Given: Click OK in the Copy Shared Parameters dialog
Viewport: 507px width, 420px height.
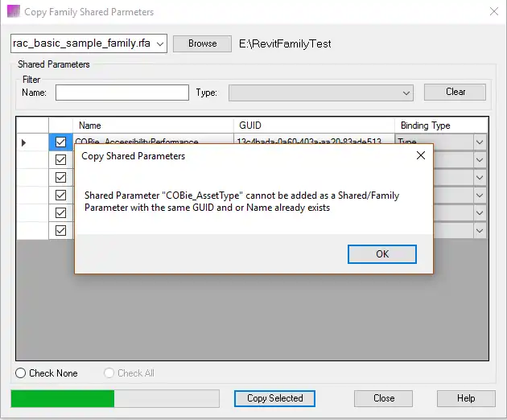Looking at the screenshot, I should pos(381,254).
